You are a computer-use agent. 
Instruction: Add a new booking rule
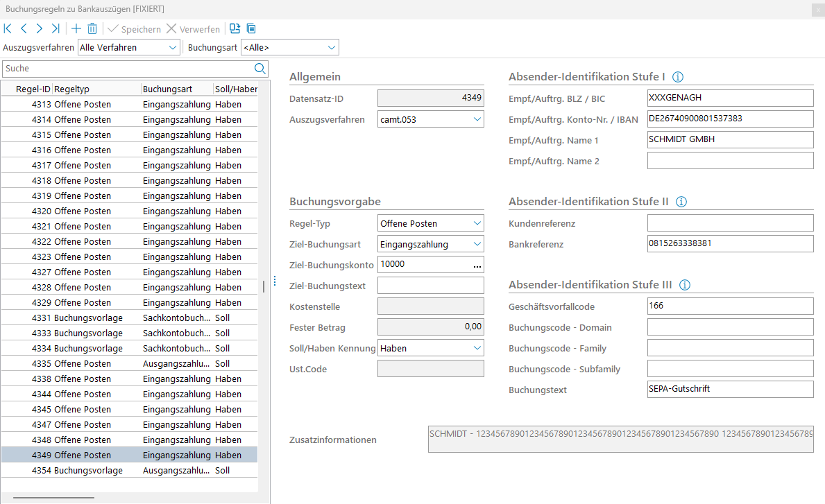[76, 29]
